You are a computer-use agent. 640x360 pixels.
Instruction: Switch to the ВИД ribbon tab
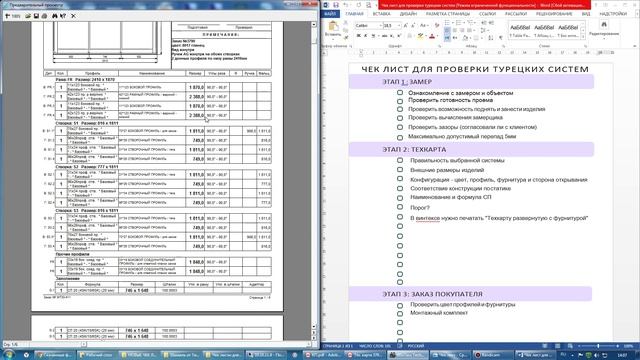[x=586, y=14]
